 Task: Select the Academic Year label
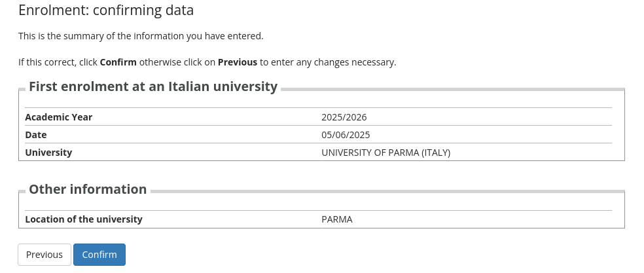[59, 117]
